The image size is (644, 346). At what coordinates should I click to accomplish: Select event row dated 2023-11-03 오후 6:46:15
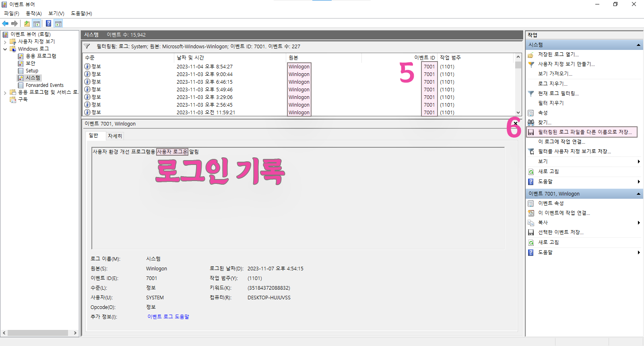pos(298,82)
